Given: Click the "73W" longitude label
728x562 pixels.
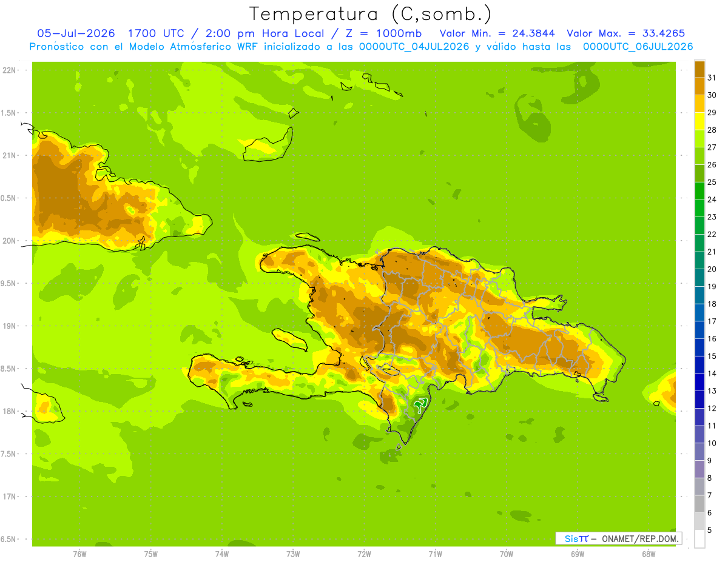Looking at the screenshot, I should tap(293, 554).
